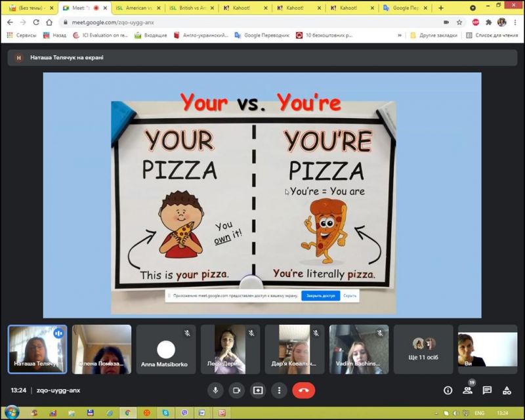
Task: Click the ABP extension icon
Action: click(x=475, y=22)
